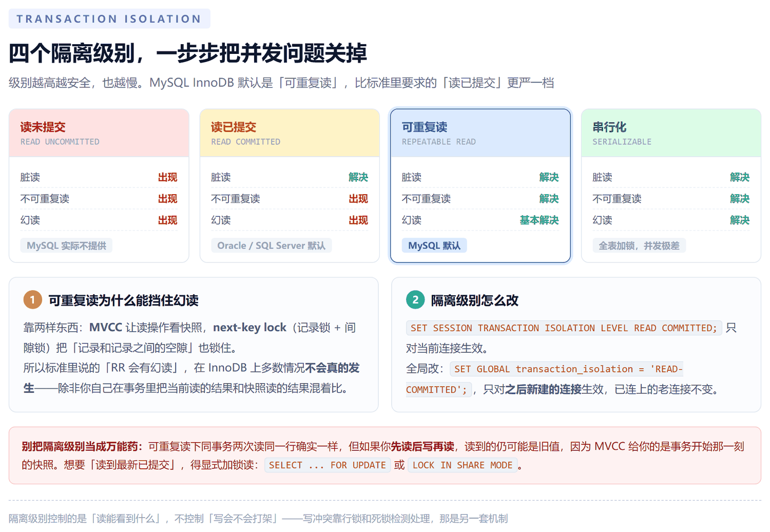Click the "可重复读" card title
770x532 pixels.
(425, 127)
